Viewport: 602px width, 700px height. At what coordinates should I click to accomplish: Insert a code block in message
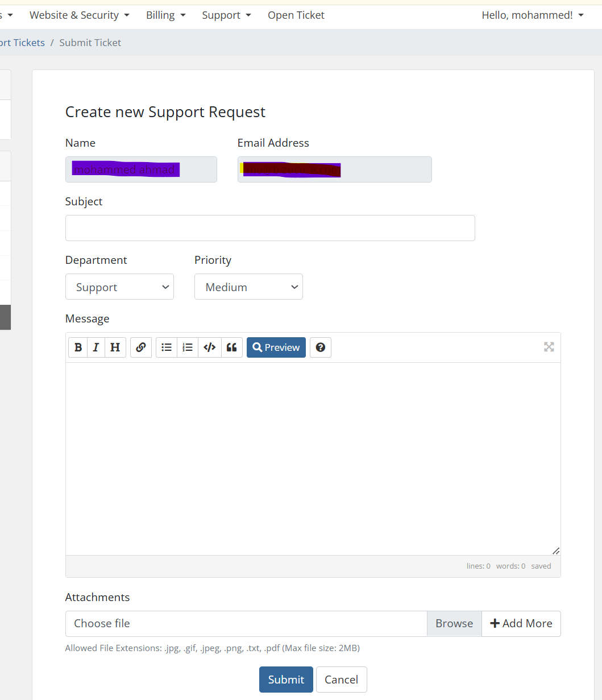pyautogui.click(x=209, y=347)
